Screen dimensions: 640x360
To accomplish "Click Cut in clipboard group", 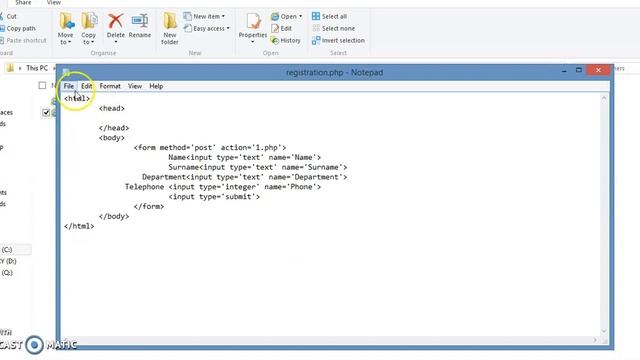I will [8, 16].
